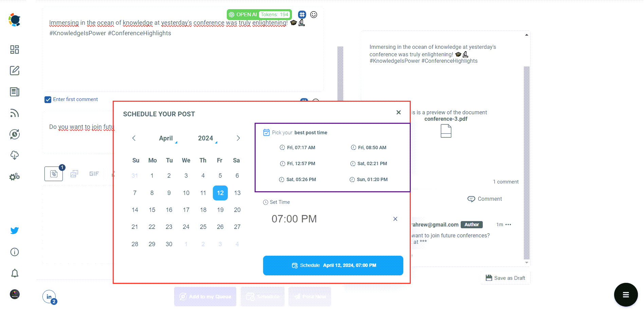644x312 pixels.
Task: Click the attached document thumbnail with badge 1
Action: pos(53,174)
